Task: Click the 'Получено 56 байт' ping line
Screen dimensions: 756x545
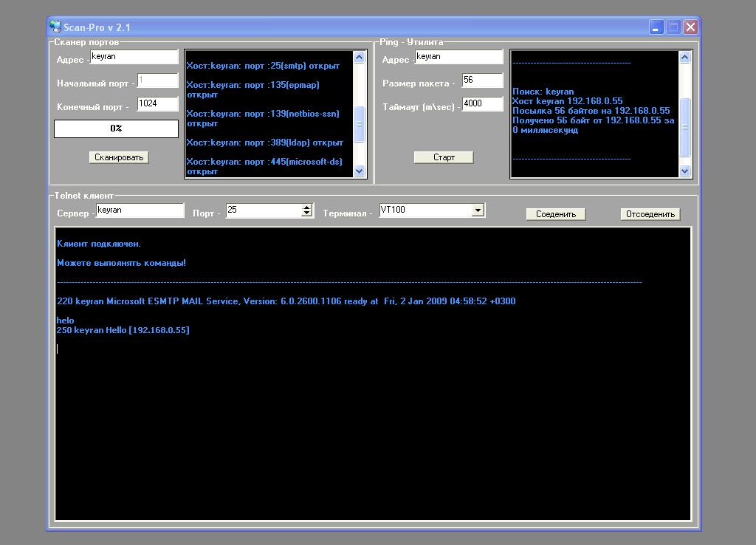Action: 593,126
